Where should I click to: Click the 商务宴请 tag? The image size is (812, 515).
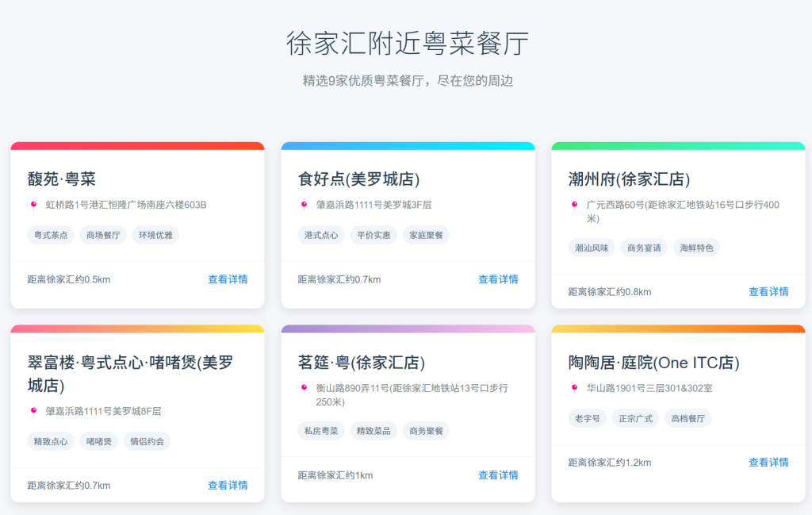click(644, 248)
